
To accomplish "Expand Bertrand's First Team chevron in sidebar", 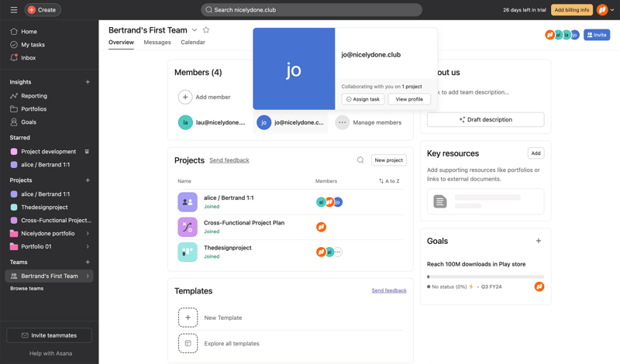I will (x=88, y=276).
